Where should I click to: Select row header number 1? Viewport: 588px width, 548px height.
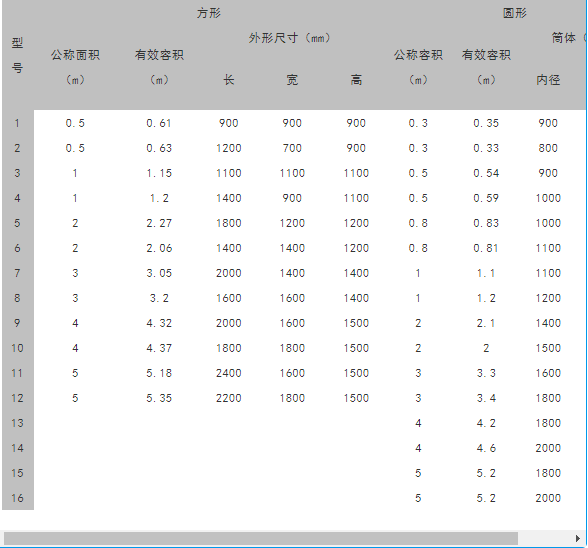(17, 123)
